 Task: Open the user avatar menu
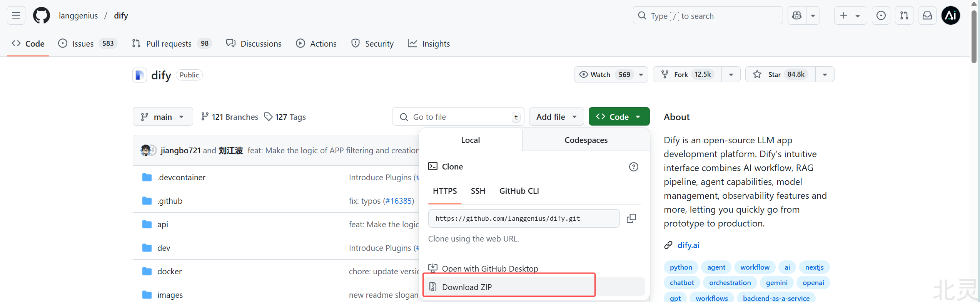coord(951,15)
